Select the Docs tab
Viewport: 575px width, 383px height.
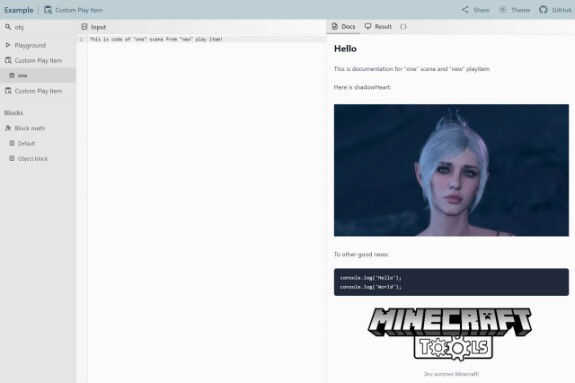point(343,26)
